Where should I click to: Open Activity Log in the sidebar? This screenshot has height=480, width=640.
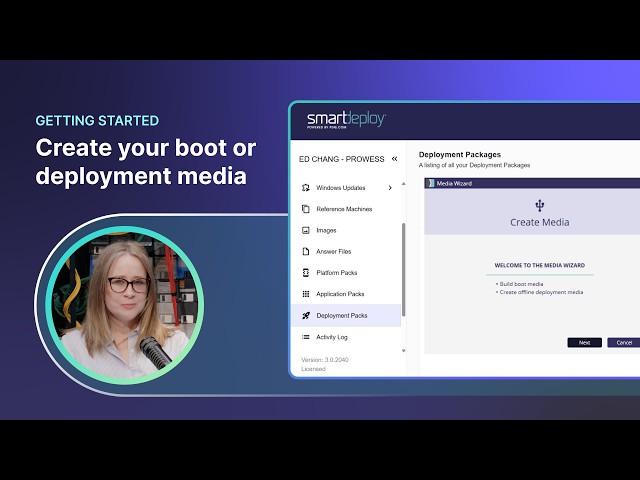[346, 337]
